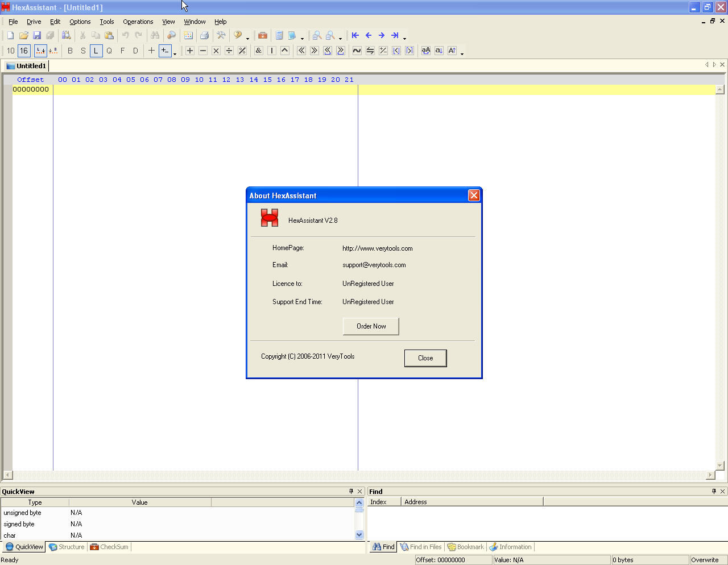Select short (S) data width

coord(83,51)
